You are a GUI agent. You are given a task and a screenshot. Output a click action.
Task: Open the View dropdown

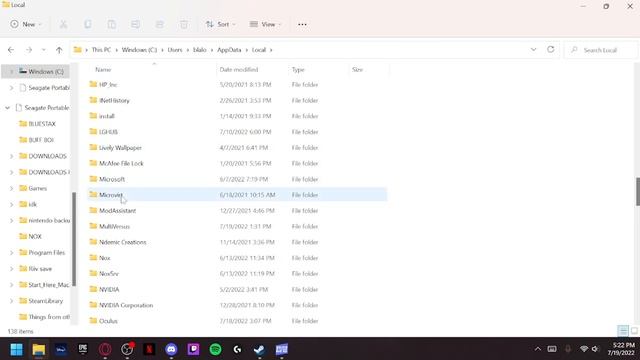tap(266, 24)
